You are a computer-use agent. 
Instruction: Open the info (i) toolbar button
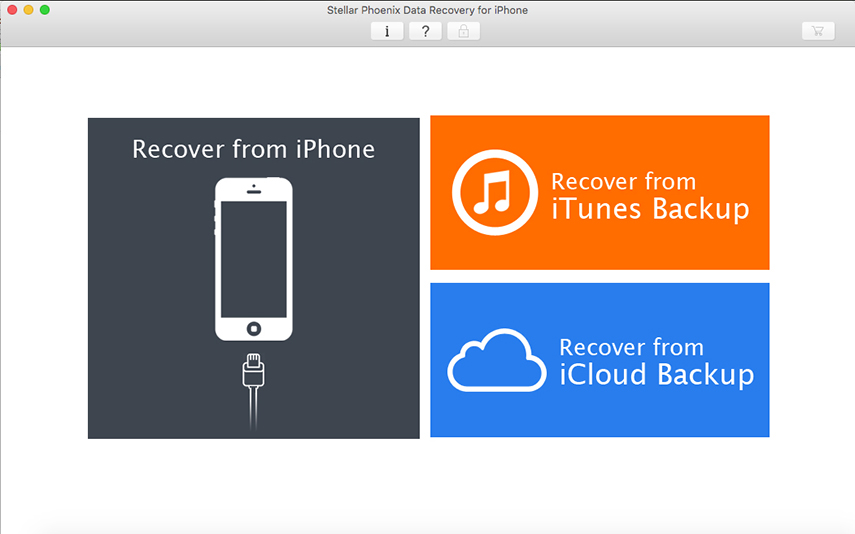[x=387, y=31]
